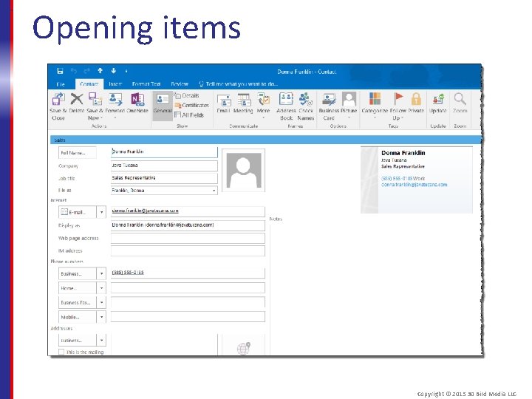Open the Address Book

tap(286, 106)
